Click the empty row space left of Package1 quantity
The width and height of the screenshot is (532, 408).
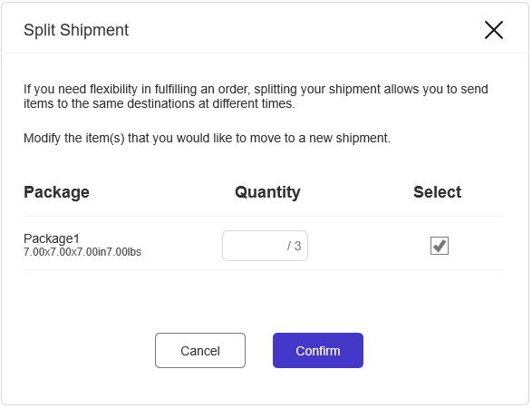[x=181, y=246]
